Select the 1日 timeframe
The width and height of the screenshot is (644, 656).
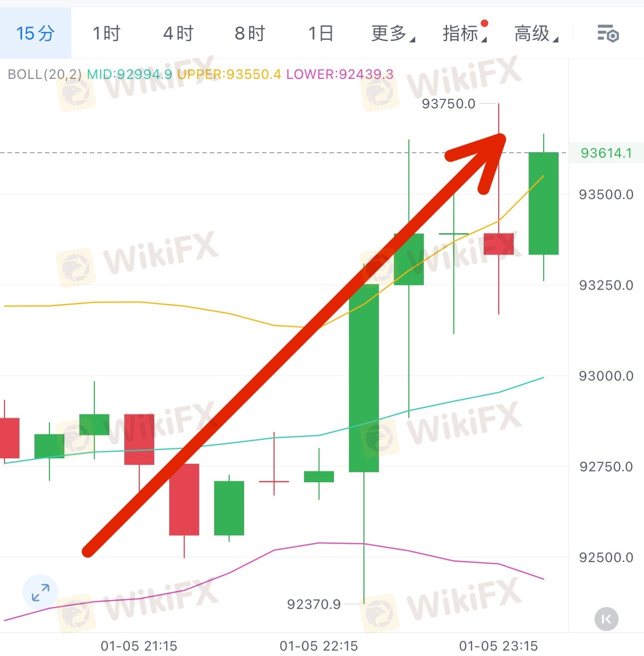coord(321,33)
